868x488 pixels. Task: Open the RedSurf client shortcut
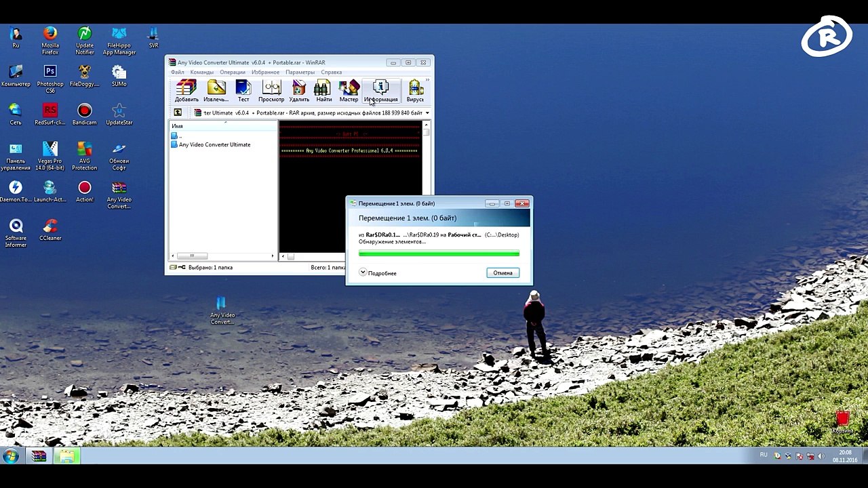coord(50,115)
